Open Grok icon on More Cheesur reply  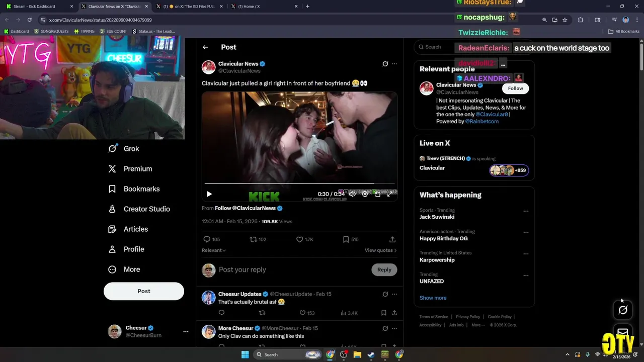click(x=385, y=328)
